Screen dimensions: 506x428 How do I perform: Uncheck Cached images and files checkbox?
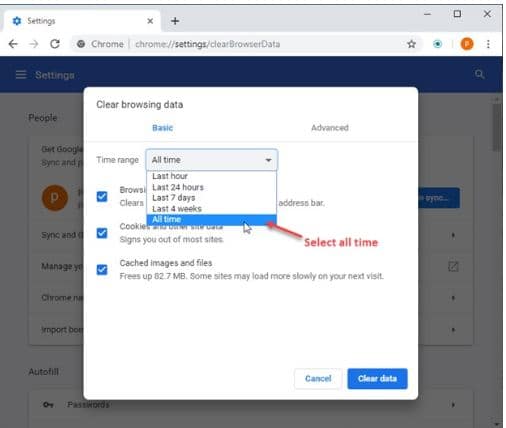click(102, 269)
